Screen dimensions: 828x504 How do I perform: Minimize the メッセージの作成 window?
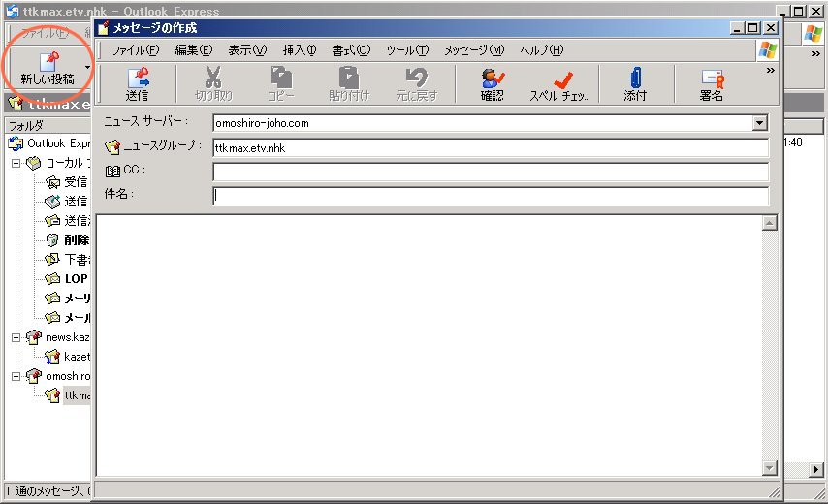coord(738,27)
